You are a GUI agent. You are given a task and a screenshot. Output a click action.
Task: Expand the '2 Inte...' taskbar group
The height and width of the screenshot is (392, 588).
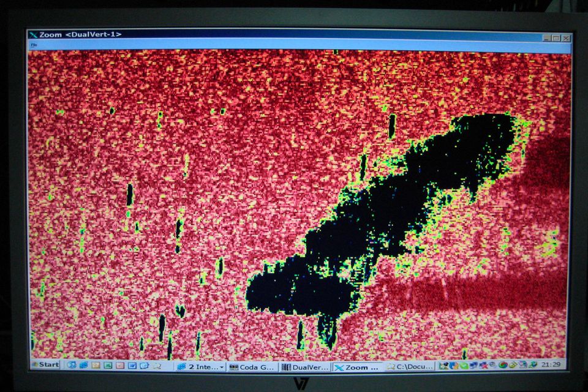click(200, 367)
